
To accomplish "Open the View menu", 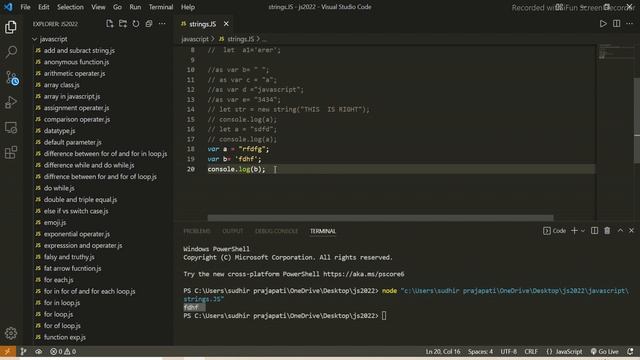I will (98, 7).
